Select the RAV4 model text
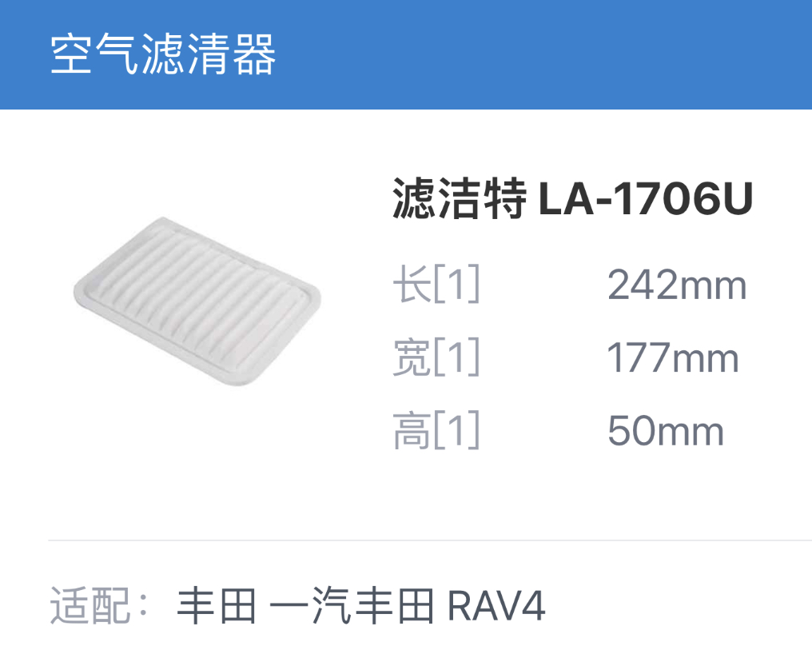The image size is (812, 670). point(496,606)
